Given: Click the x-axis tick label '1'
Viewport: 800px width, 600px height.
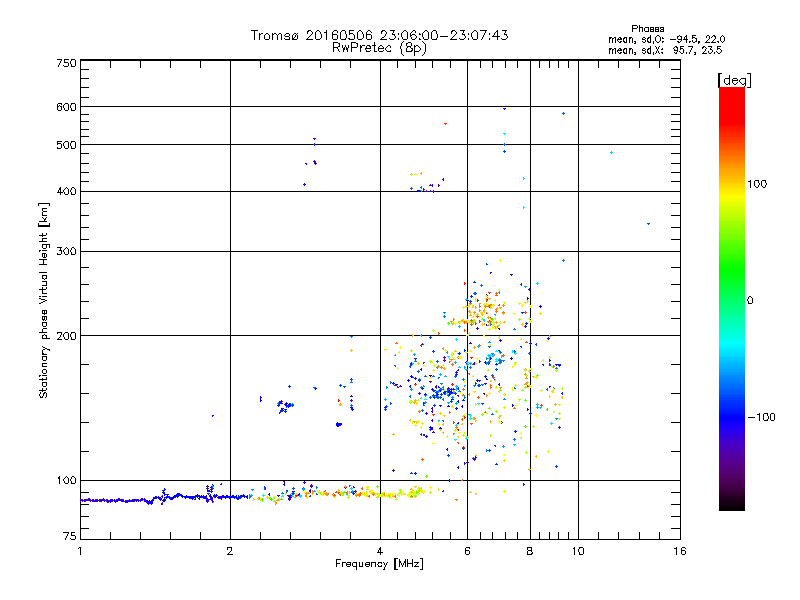Looking at the screenshot, I should click(x=80, y=551).
